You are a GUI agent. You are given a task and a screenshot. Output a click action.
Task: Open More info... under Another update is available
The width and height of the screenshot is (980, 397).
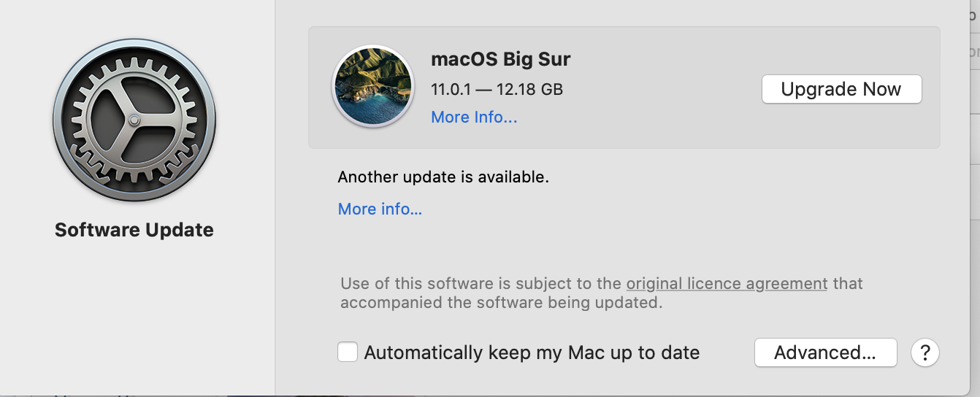pos(380,209)
